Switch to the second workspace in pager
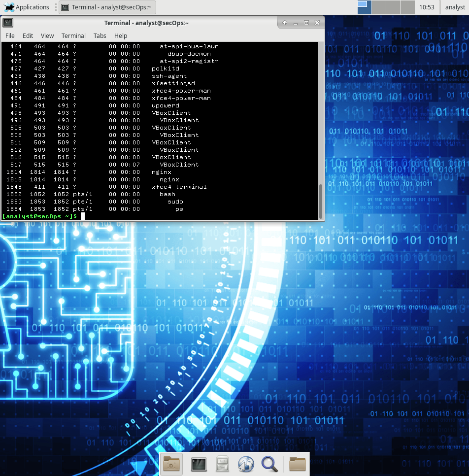This screenshot has width=469, height=476. (379, 7)
